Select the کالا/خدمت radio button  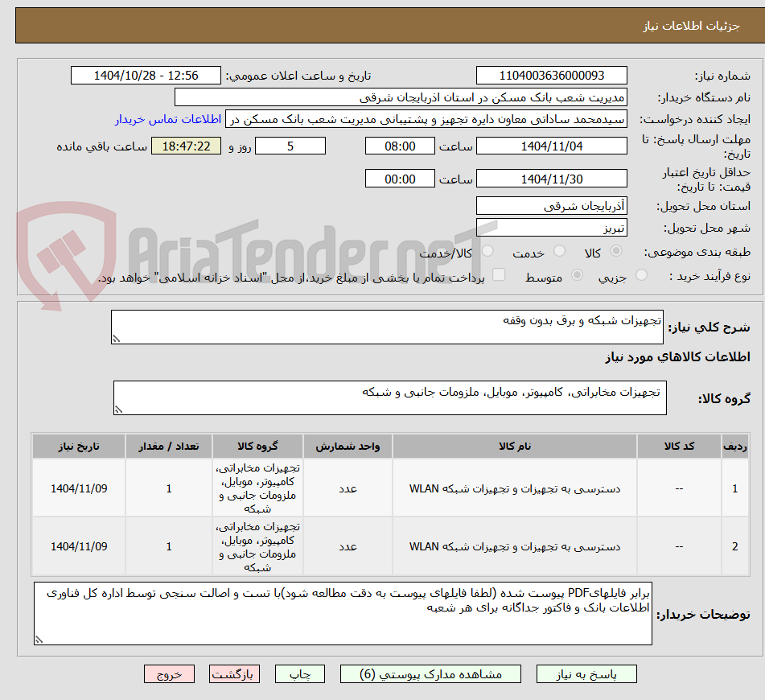point(487,251)
